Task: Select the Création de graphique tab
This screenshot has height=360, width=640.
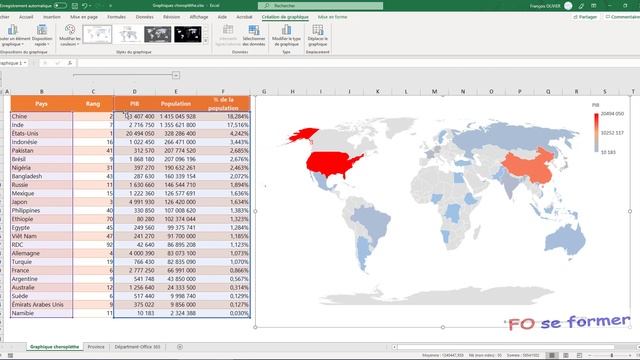Action: [x=285, y=17]
